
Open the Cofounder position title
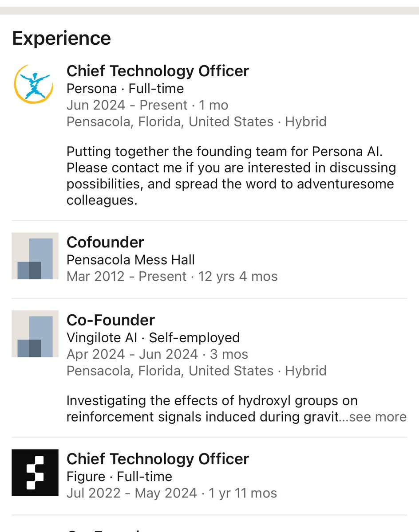click(x=105, y=243)
